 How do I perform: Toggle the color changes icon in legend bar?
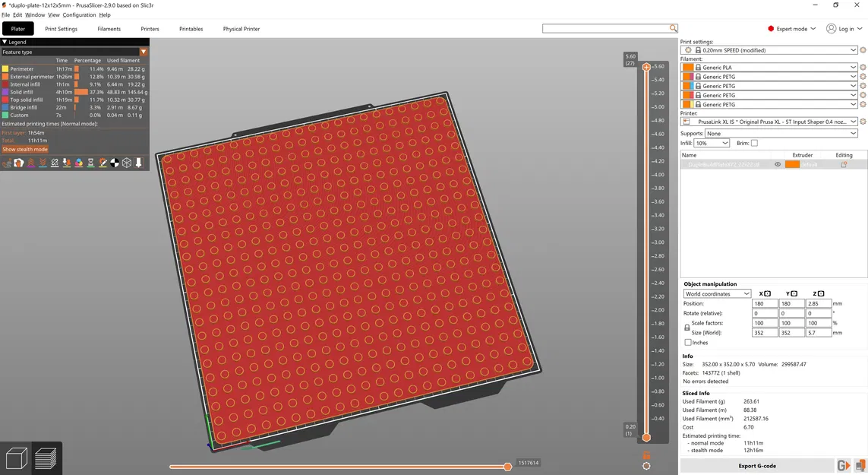point(78,162)
